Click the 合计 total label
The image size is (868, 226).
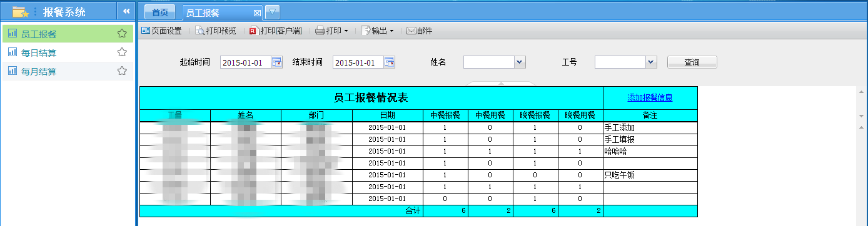pos(413,211)
